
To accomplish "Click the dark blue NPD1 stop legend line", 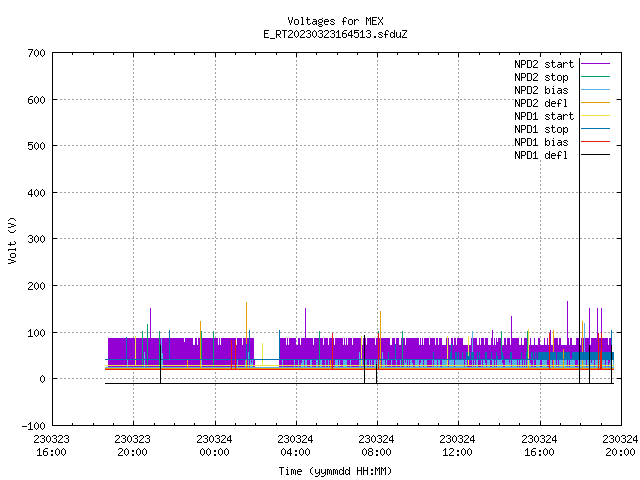I will coord(596,129).
